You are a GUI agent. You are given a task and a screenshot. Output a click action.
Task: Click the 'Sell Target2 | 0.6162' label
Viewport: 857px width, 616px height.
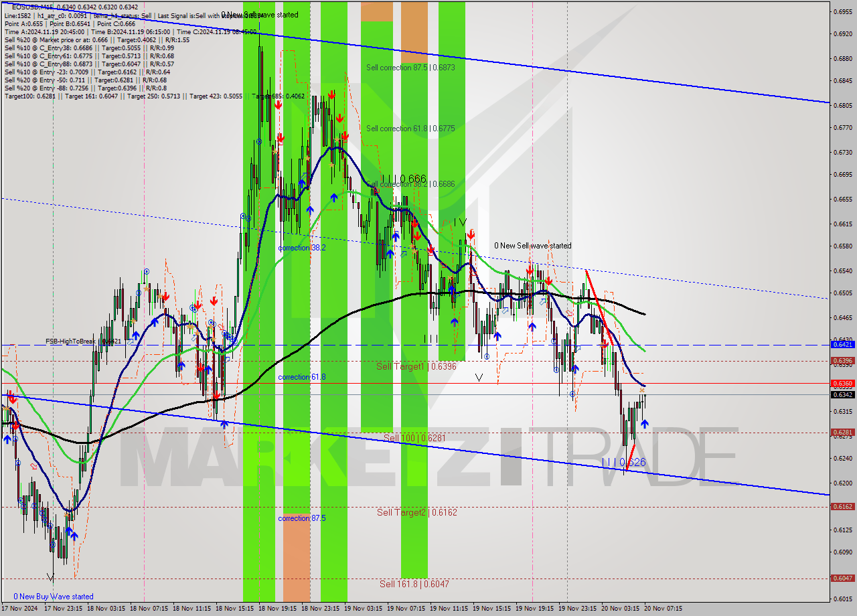(417, 512)
